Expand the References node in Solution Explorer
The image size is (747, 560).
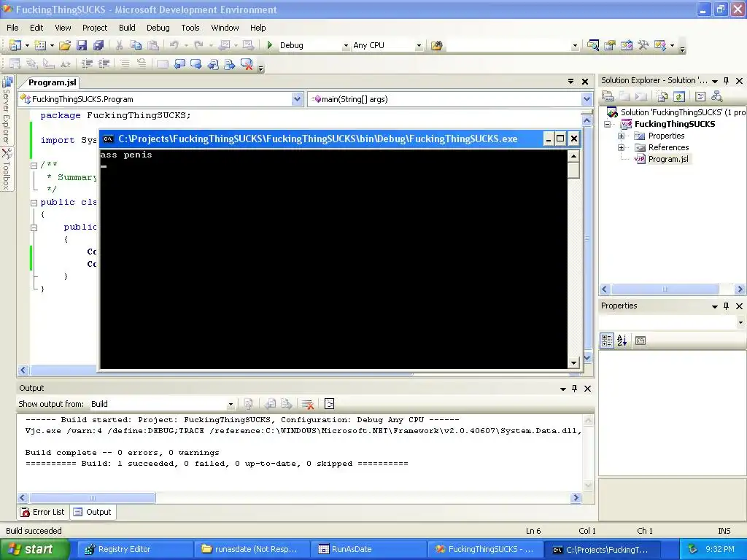(x=622, y=147)
